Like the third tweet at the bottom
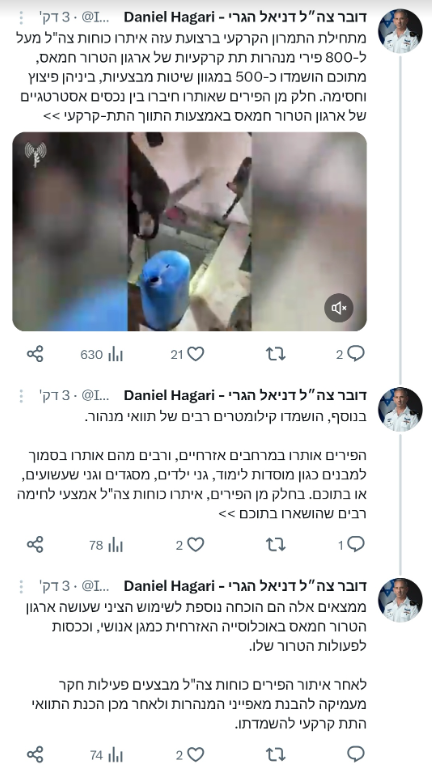The image size is (432, 772). (x=190, y=754)
